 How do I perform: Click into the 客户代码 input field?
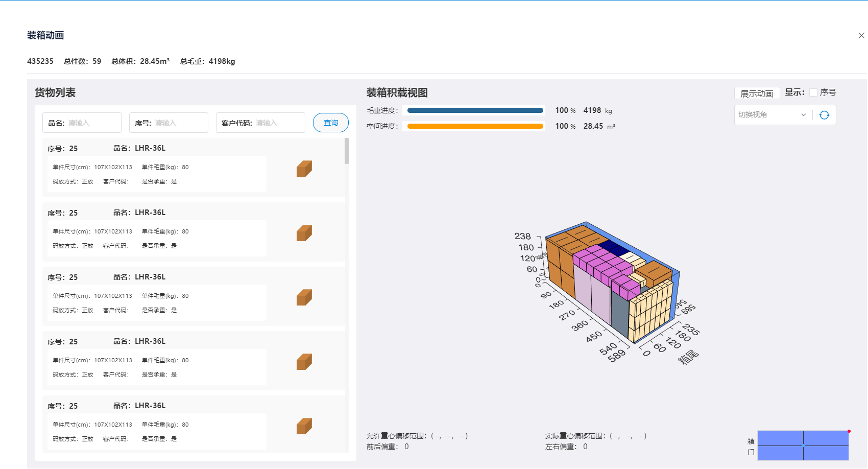278,123
